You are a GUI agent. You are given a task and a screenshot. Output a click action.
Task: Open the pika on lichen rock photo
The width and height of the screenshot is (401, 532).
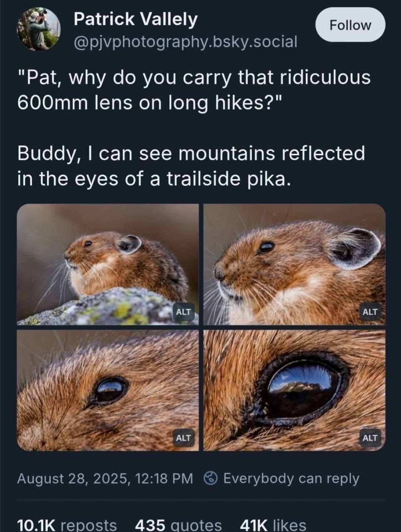(x=108, y=264)
